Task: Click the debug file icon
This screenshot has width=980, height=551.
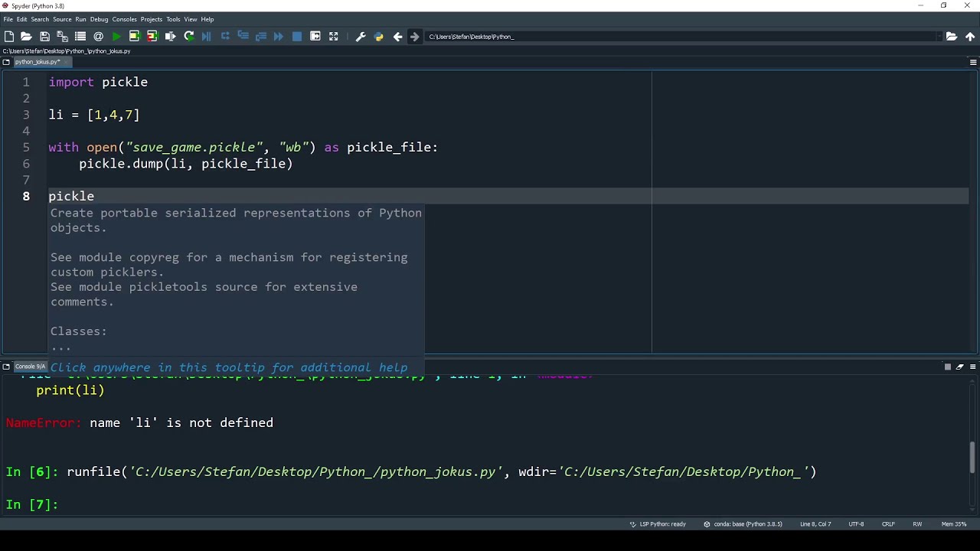Action: [207, 36]
